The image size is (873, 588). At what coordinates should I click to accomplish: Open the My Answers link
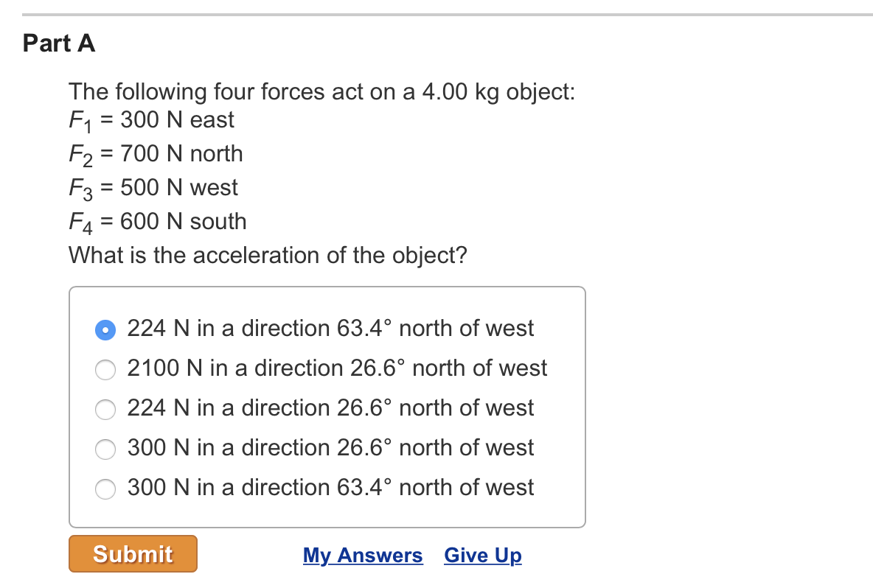coord(363,555)
